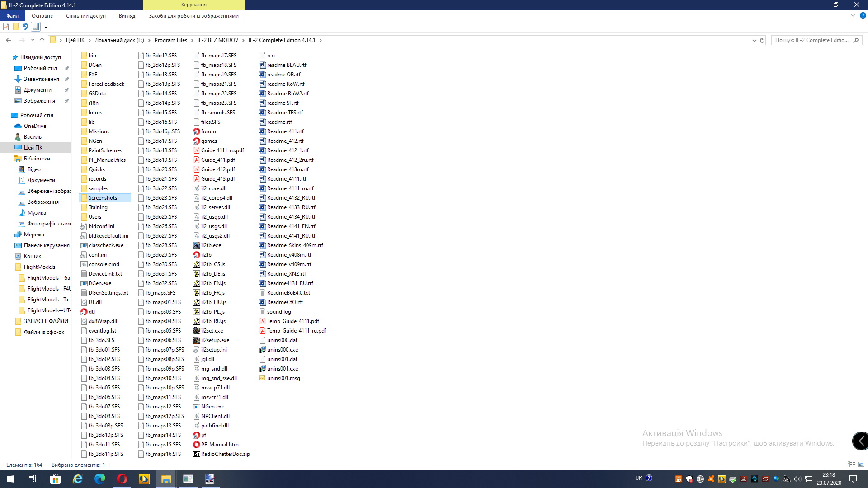Select the il2setup.exe file icon

[196, 340]
